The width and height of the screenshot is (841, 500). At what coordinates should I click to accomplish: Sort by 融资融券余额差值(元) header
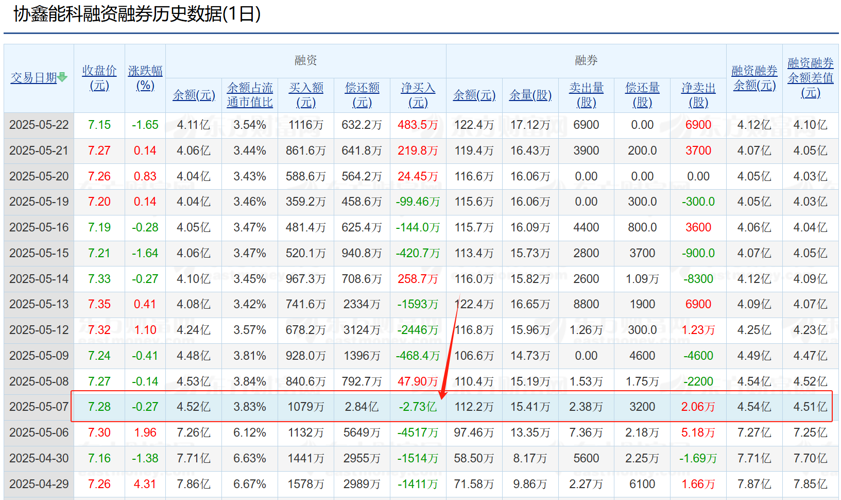pos(810,78)
